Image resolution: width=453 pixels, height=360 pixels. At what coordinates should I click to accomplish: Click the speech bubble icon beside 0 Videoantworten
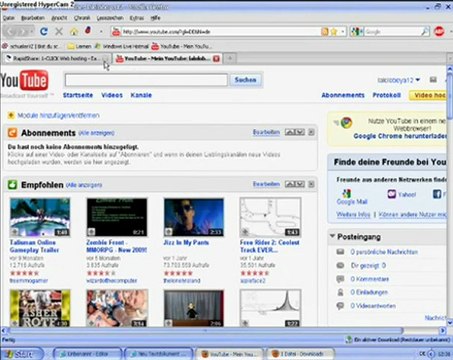[x=340, y=306]
